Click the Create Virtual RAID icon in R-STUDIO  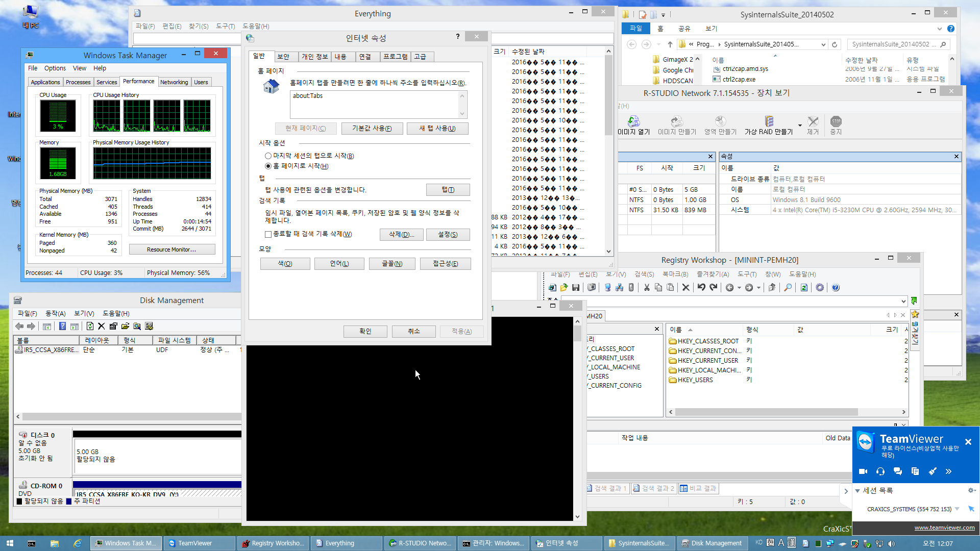coord(769,125)
